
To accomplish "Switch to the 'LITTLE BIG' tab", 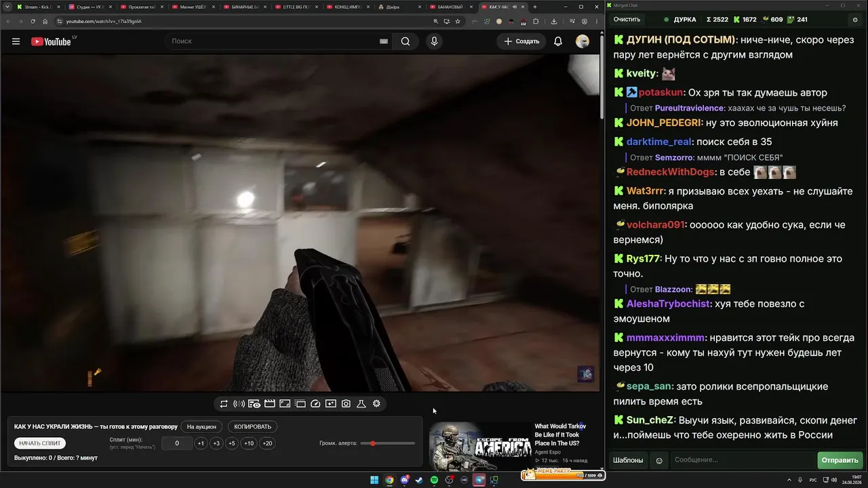I will pos(296,7).
